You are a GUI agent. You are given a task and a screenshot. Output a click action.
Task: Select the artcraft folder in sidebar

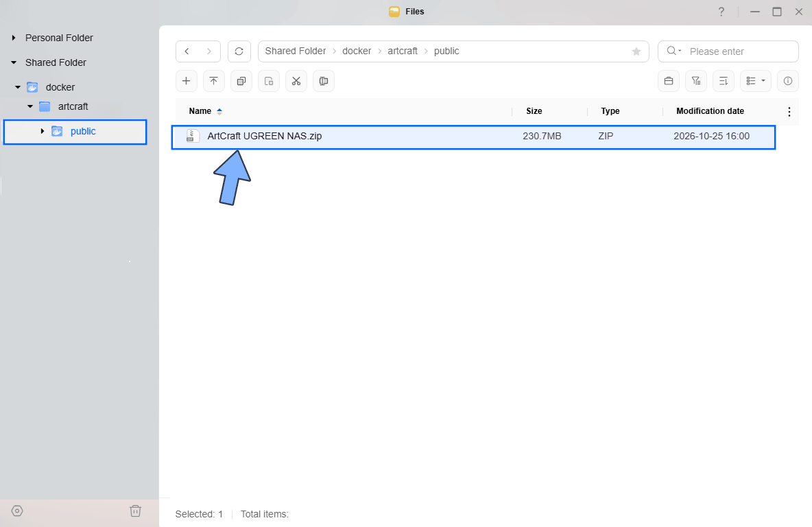(73, 106)
